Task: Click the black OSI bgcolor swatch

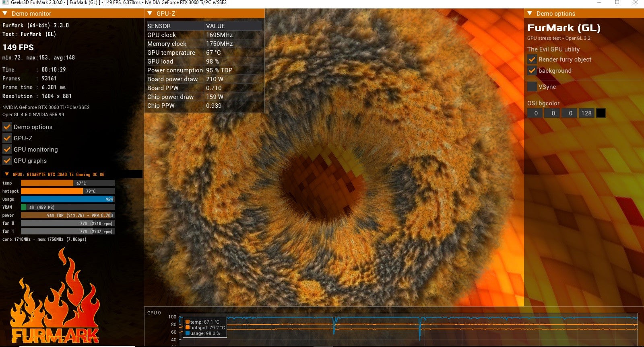Action: [x=601, y=113]
